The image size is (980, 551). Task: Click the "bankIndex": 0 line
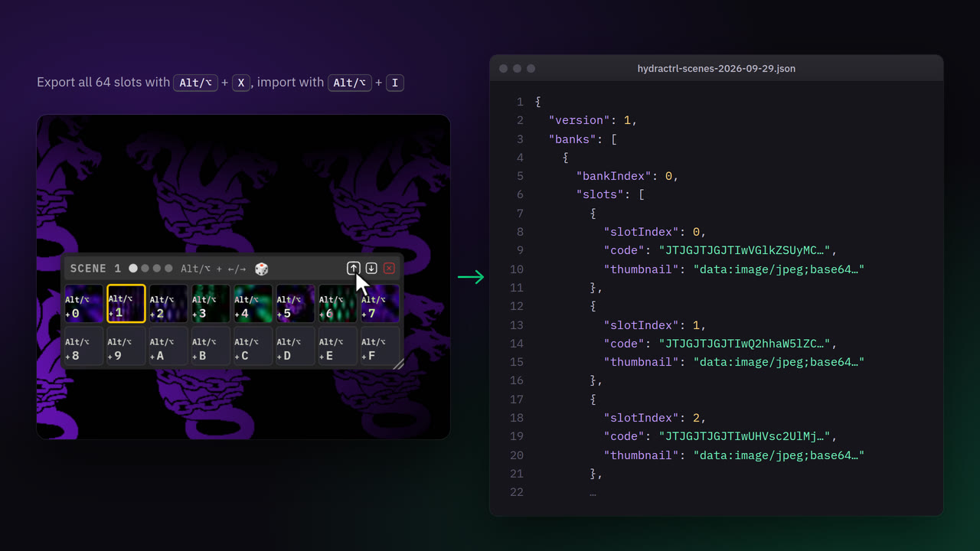627,176
